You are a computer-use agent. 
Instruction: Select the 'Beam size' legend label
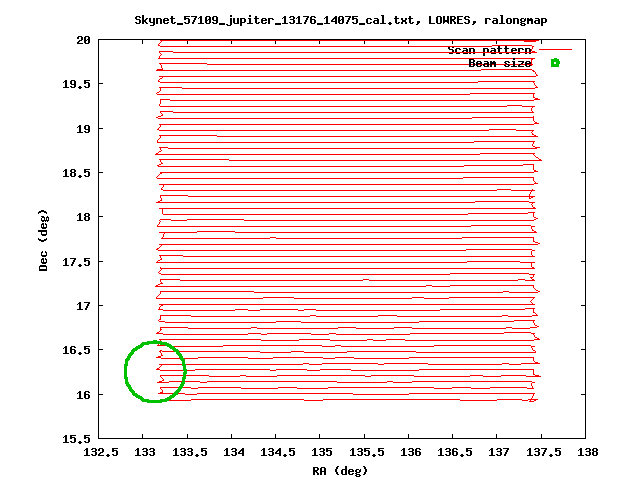point(500,63)
